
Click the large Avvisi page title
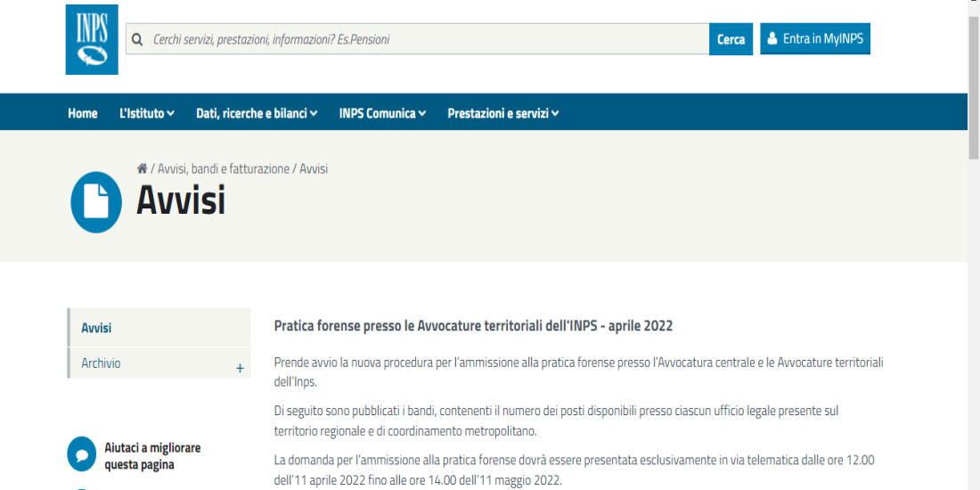point(181,201)
